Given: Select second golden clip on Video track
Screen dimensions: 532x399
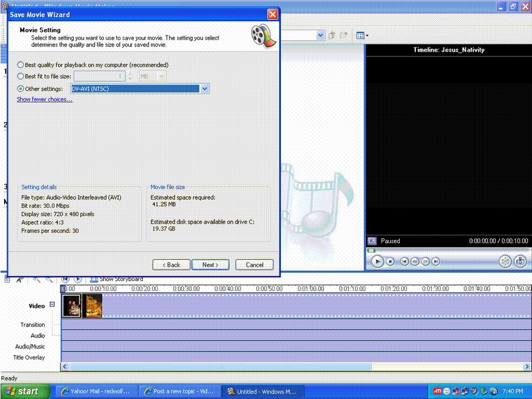Looking at the screenshot, I should click(92, 306).
